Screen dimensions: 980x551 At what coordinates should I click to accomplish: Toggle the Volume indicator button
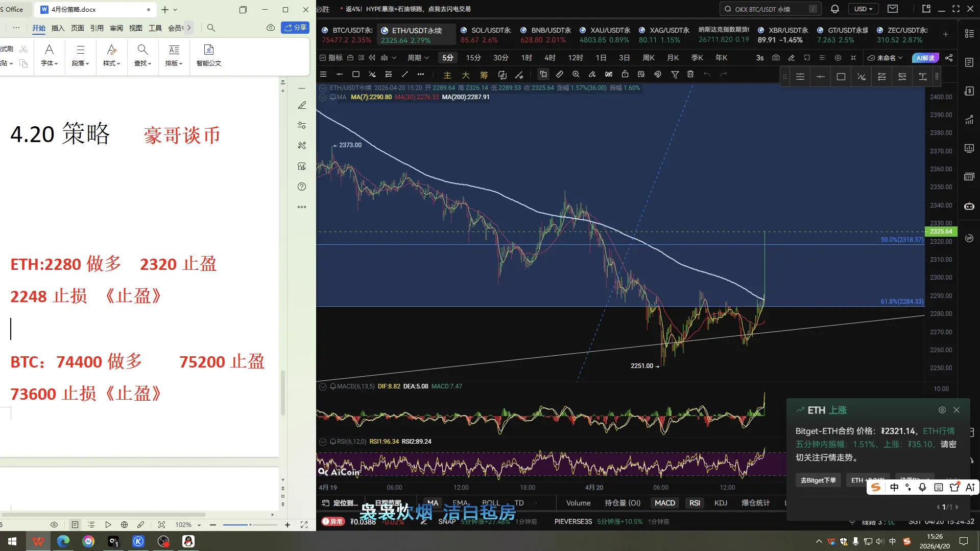pos(578,503)
